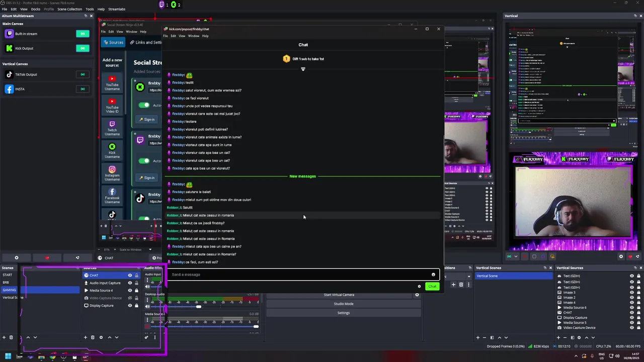Add a Twitch Username source
This screenshot has height=362, width=644.
(x=112, y=128)
